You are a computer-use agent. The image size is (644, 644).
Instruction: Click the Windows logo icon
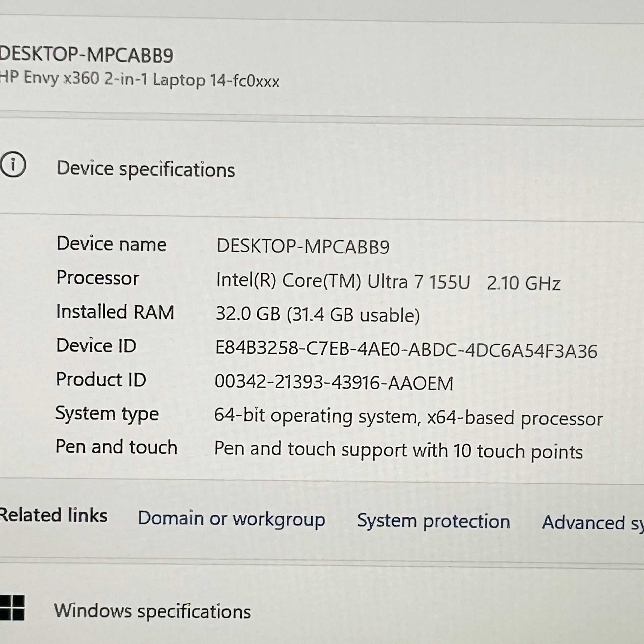point(12,608)
